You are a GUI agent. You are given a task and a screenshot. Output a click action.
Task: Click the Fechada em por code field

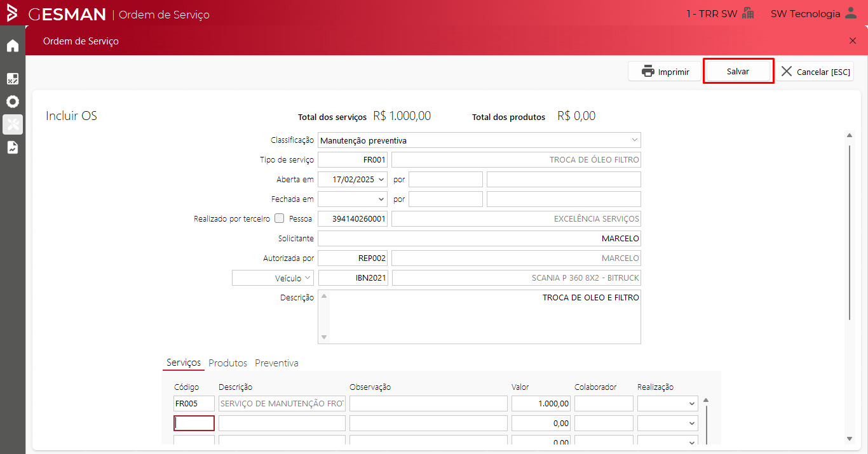445,199
